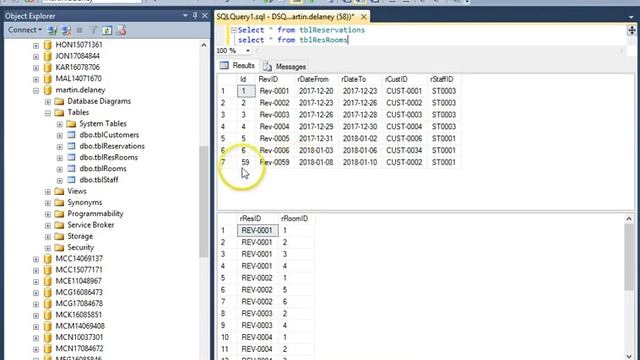
Task: Click the Disconnect server icon
Action: [x=66, y=30]
